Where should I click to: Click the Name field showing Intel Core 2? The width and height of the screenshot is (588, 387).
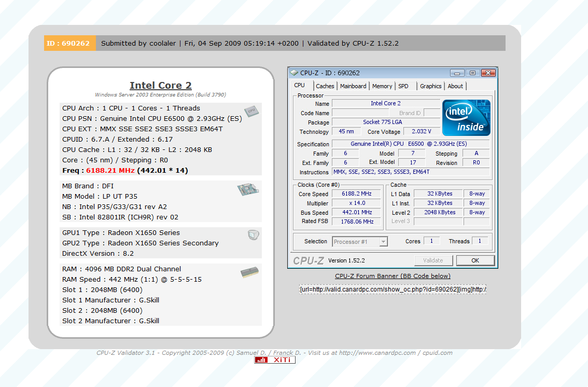pyautogui.click(x=386, y=104)
